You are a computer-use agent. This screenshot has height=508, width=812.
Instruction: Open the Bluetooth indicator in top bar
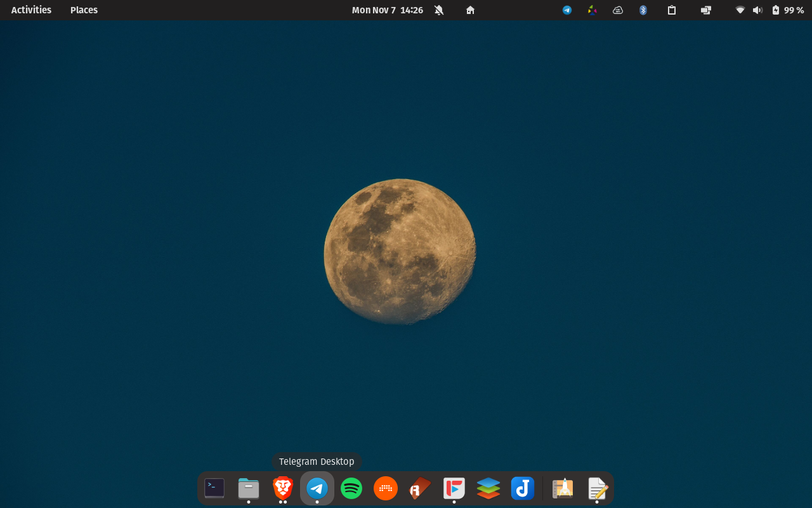point(643,10)
